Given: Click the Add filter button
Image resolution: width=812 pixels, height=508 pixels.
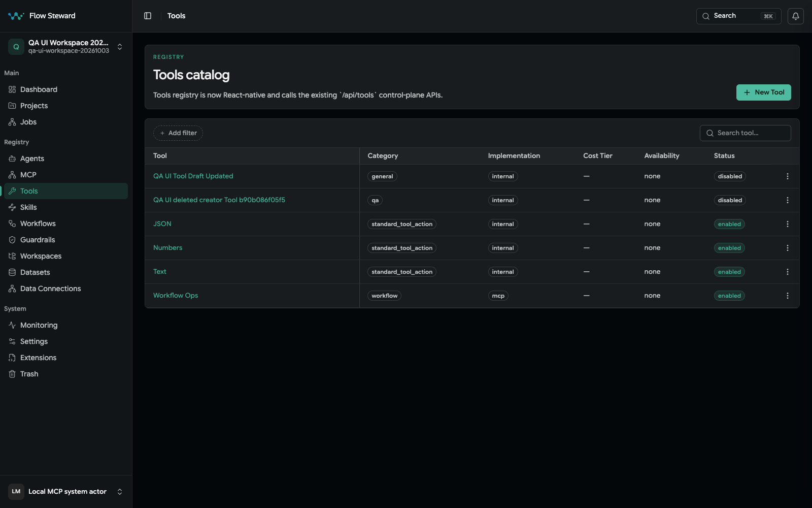Looking at the screenshot, I should [x=178, y=133].
